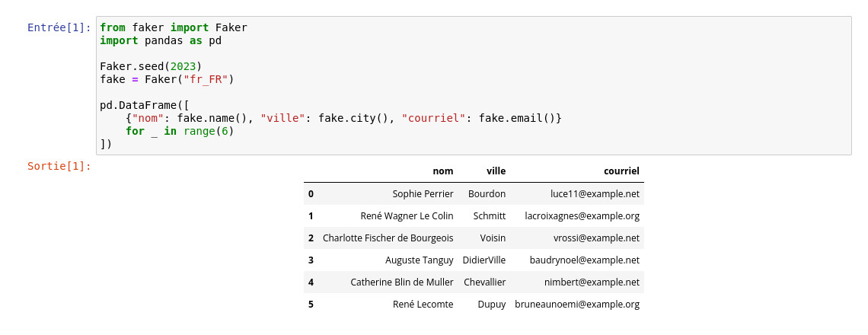Viewport: 868px width, 335px height.
Task: Select the Sortie[1] output prompt
Action: (59, 165)
